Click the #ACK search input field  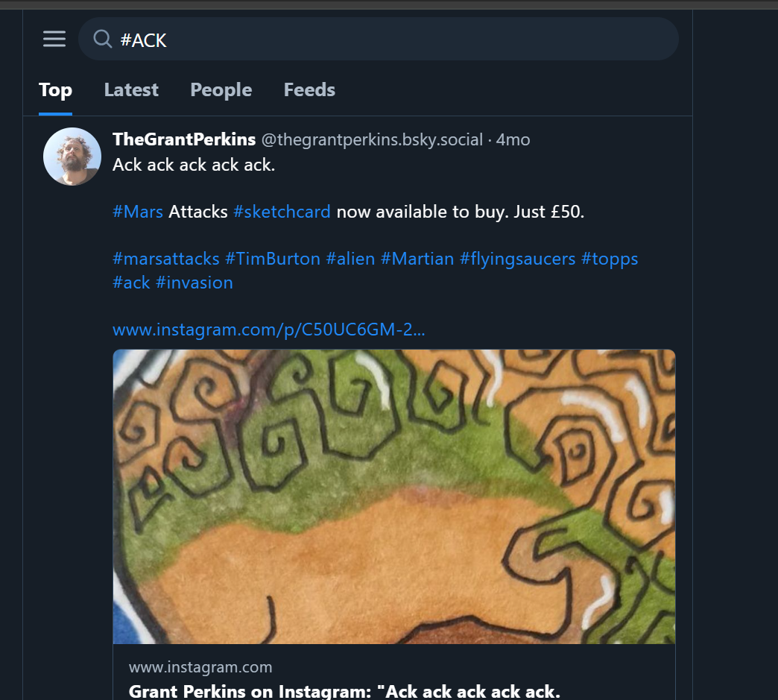pos(388,40)
